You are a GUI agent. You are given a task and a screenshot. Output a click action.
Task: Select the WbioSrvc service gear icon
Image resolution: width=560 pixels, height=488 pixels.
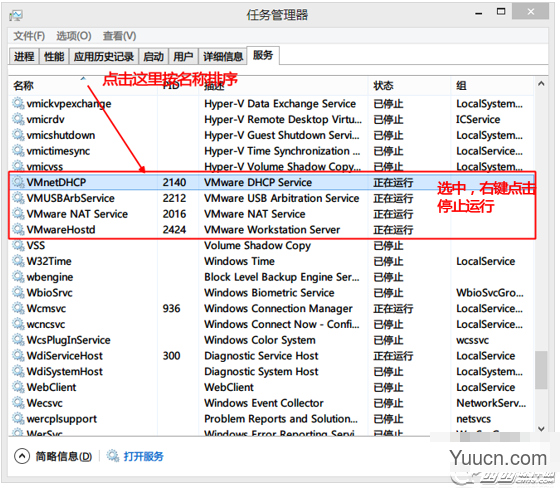[x=18, y=292]
